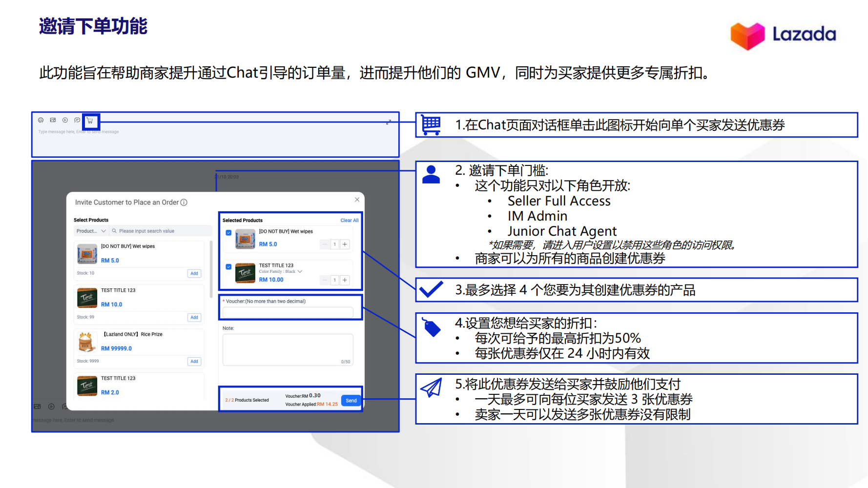Viewport: 868px width, 488px height.
Task: Uncheck the selected TEST TITLE 123 checkbox
Action: click(228, 267)
